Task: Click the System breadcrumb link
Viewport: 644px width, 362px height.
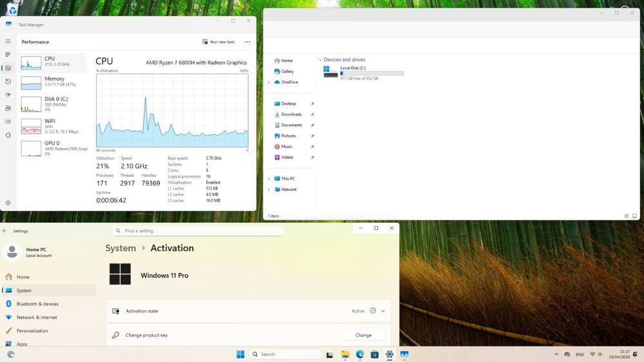Action: pos(120,248)
